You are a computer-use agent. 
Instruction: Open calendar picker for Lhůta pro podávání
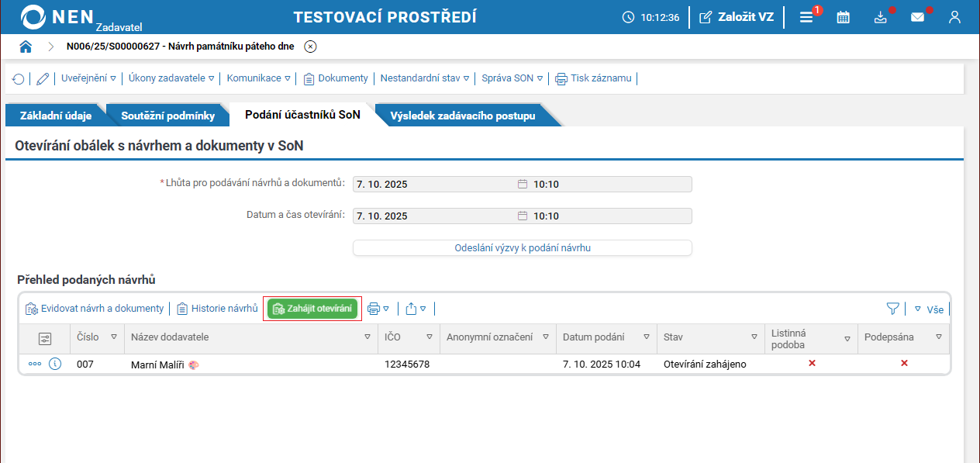(523, 185)
